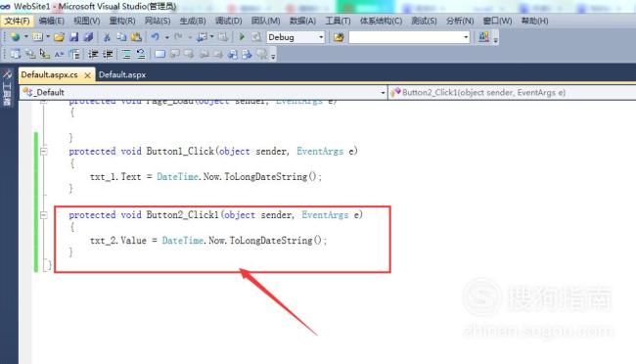
Task: Open the 调试(D) menu
Action: tap(228, 21)
